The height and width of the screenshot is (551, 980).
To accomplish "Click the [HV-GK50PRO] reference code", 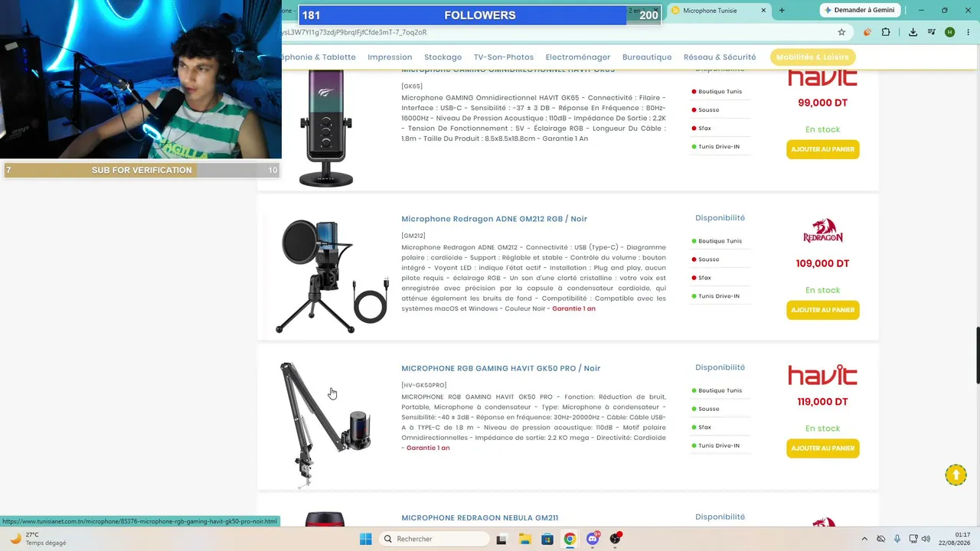I will [x=423, y=385].
